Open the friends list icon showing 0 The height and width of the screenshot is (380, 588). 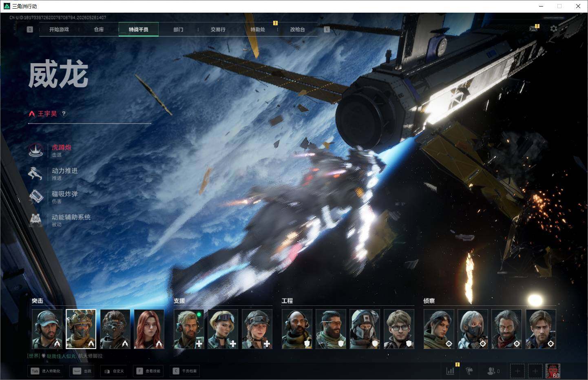tap(493, 371)
